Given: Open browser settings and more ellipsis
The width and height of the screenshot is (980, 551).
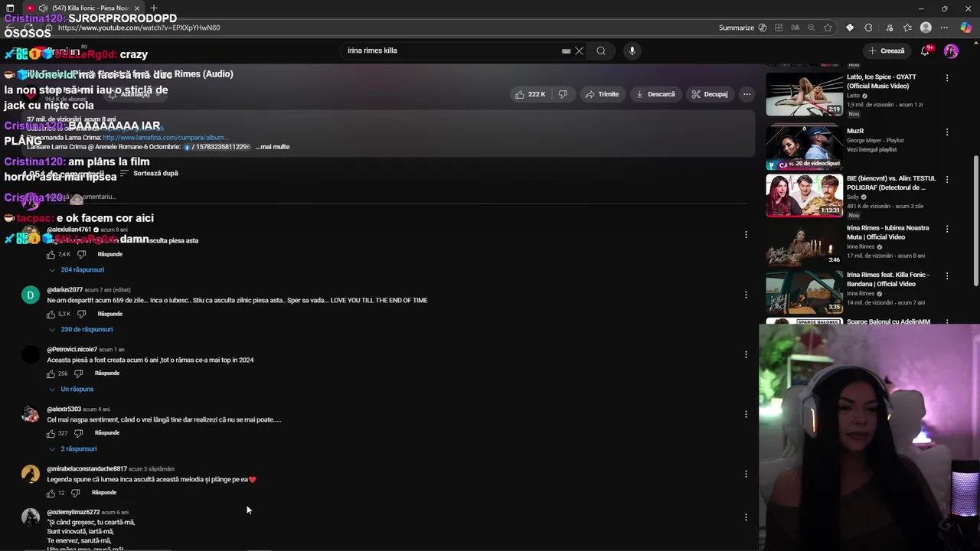Looking at the screenshot, I should [x=945, y=28].
